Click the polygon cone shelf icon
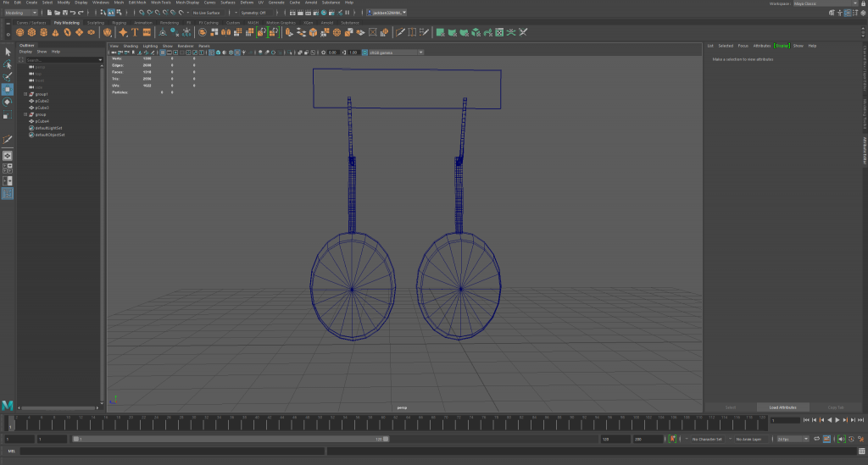The width and height of the screenshot is (868, 465). (56, 32)
